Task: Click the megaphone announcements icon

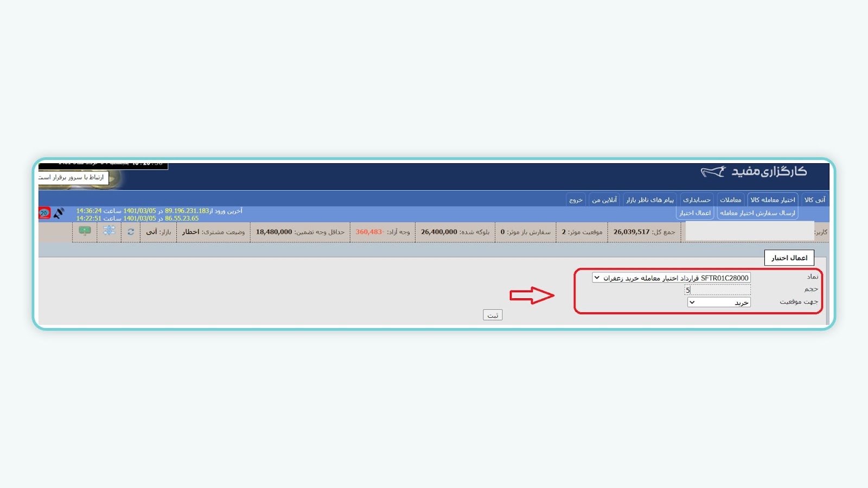Action: [59, 213]
